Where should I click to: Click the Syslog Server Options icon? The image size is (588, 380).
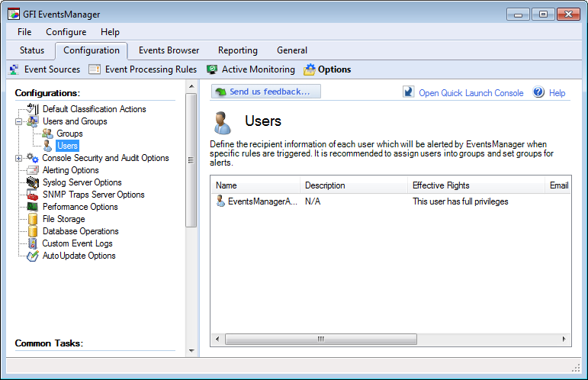click(33, 182)
